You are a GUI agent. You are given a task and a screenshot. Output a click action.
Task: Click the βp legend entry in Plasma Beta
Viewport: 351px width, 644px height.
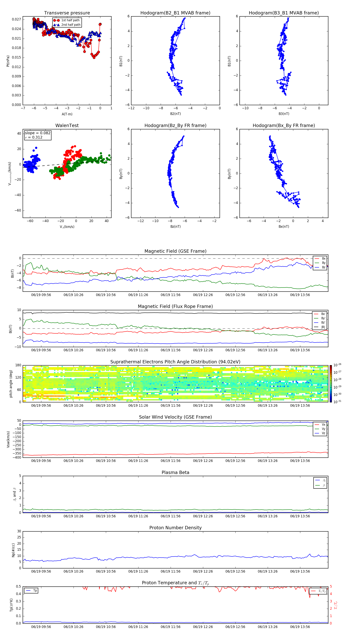point(320,480)
